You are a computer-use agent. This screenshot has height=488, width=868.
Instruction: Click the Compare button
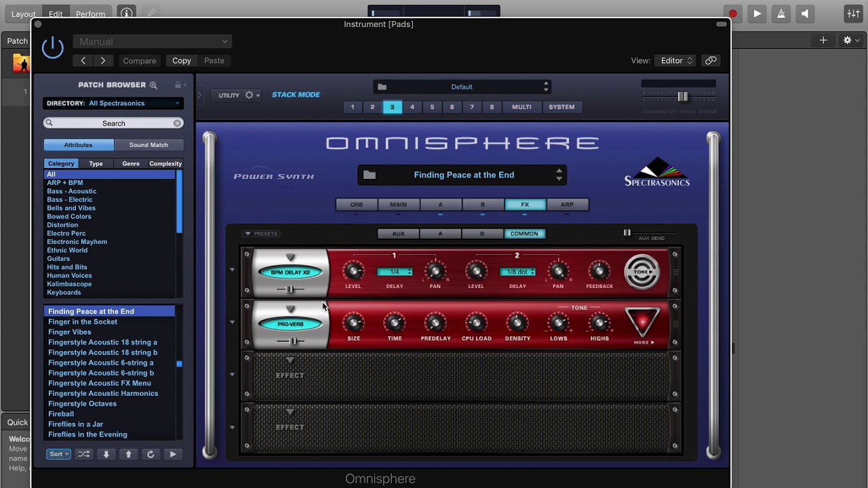(x=140, y=60)
